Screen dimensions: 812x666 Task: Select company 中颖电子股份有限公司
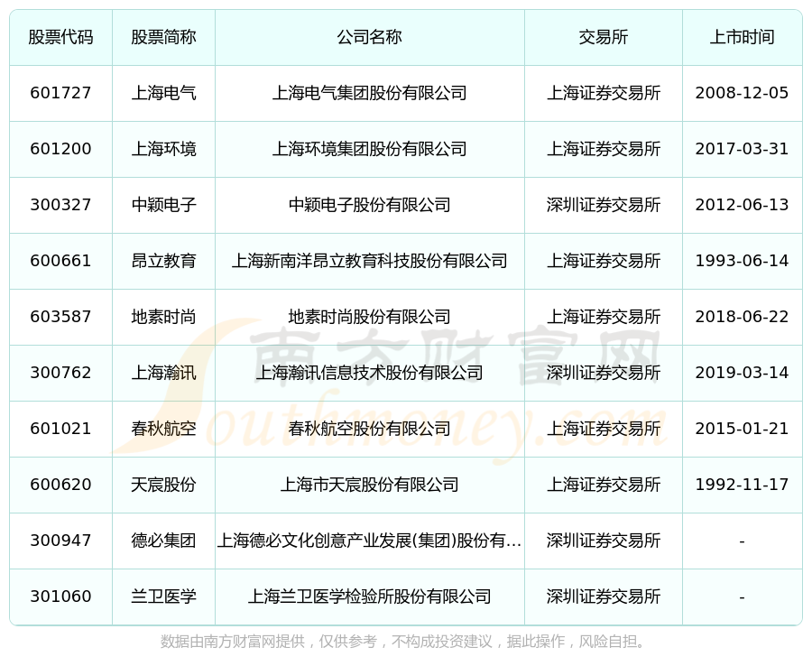point(370,205)
